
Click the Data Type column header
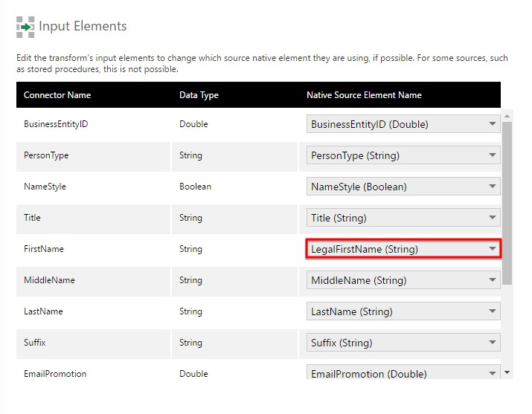click(x=199, y=95)
